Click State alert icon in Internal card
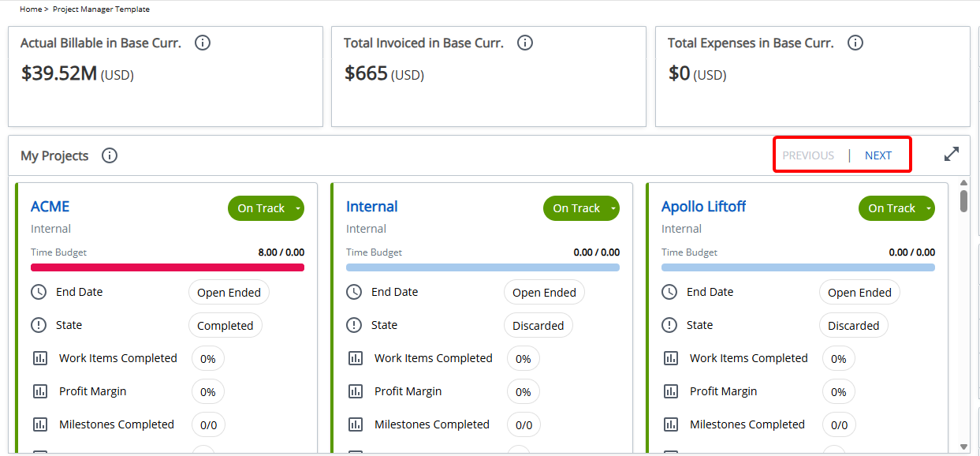The height and width of the screenshot is (456, 980). [354, 325]
